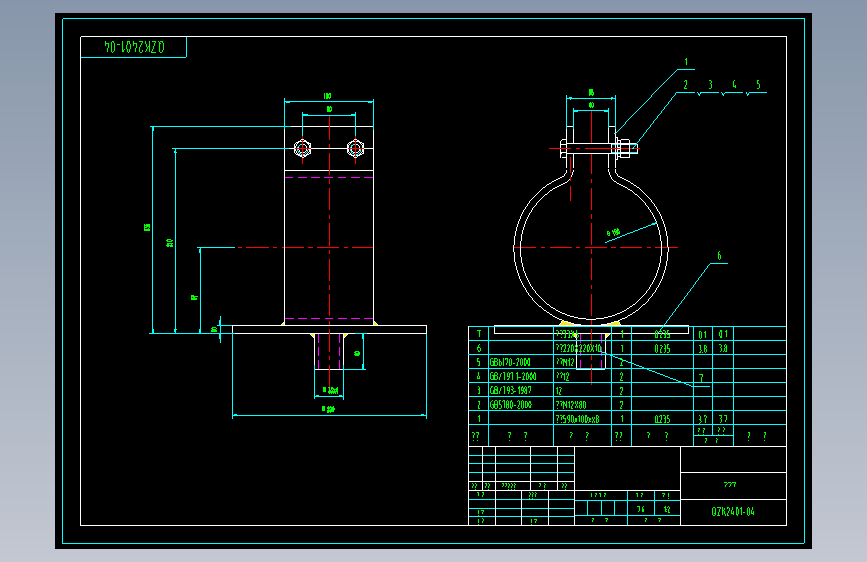867x562 pixels.
Task: Click balloon number 1 above the clamp view
Action: tap(686, 62)
